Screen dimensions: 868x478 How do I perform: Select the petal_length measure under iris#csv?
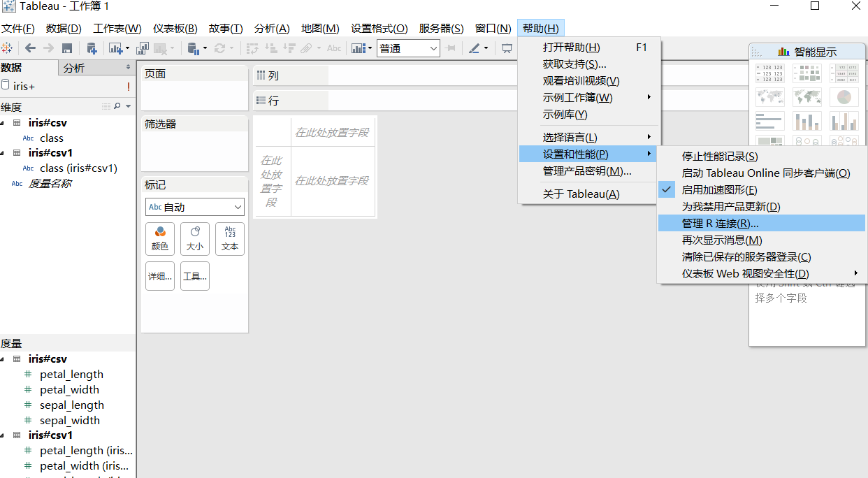[71, 375]
